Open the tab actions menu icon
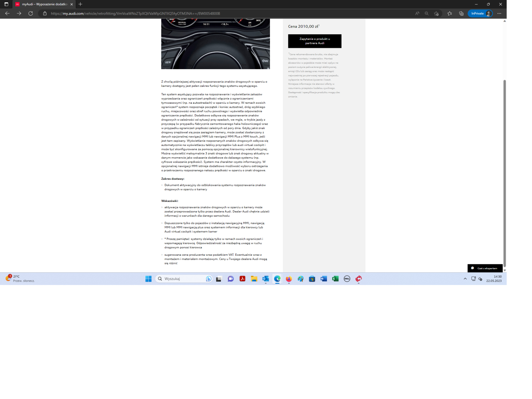 click(6, 4)
